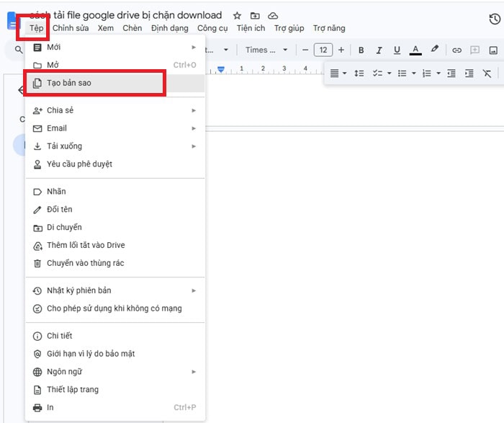
Task: Open Thiết lập trang page setup
Action: click(x=114, y=390)
